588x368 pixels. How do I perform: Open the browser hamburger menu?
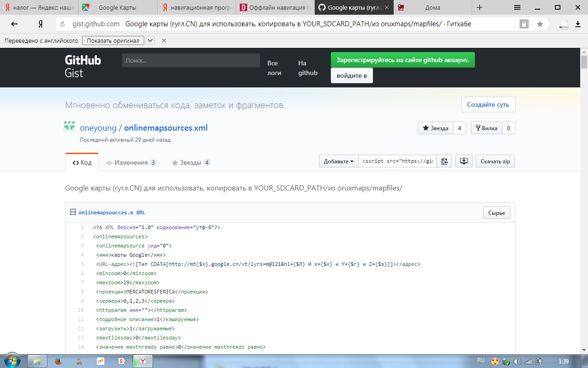517,7
